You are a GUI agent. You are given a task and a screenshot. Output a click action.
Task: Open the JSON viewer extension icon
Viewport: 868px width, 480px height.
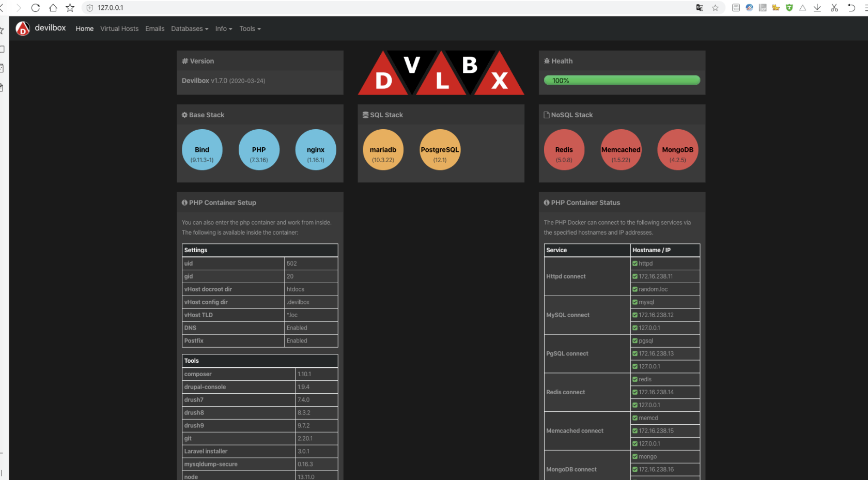pos(736,8)
